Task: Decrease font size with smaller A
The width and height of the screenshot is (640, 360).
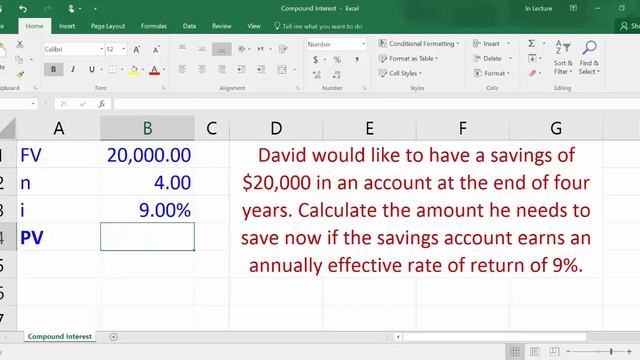Action: 156,49
